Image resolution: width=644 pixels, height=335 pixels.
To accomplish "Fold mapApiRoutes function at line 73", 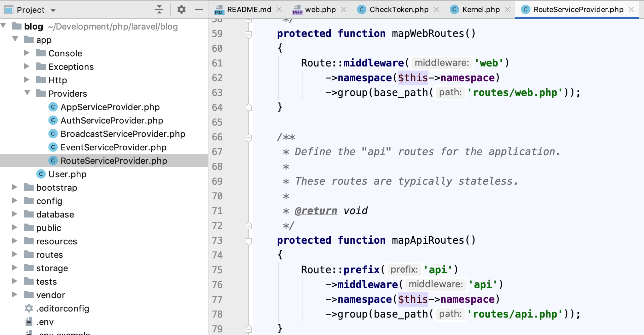I will tap(249, 241).
